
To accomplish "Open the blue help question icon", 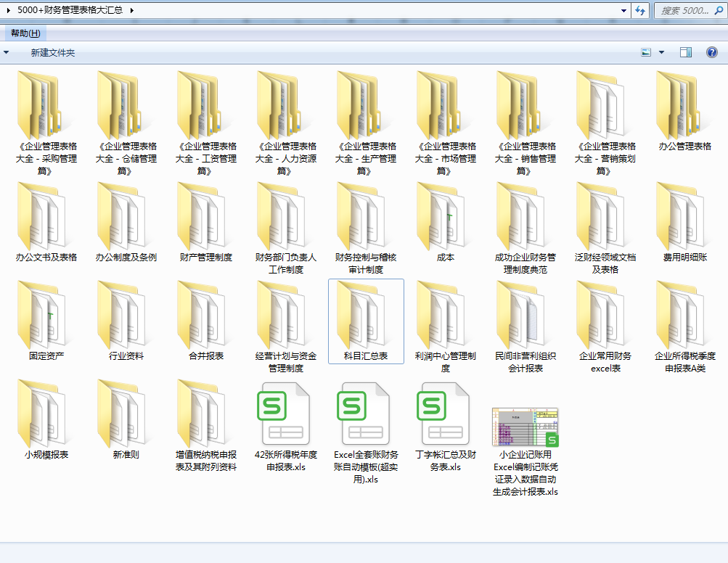I will [x=712, y=52].
